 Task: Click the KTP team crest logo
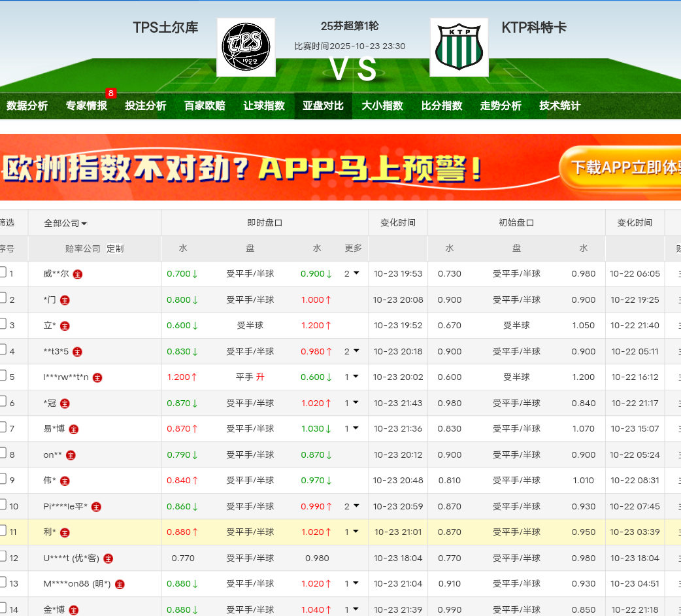(459, 47)
